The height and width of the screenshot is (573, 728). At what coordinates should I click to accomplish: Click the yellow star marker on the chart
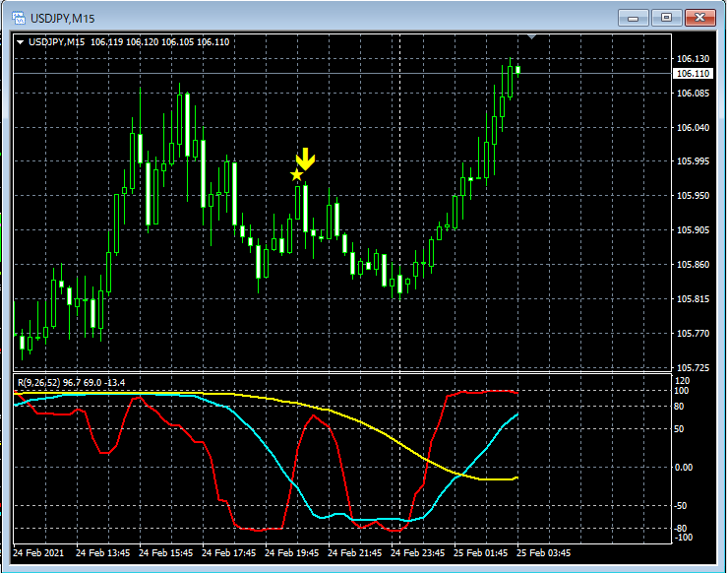(x=296, y=175)
